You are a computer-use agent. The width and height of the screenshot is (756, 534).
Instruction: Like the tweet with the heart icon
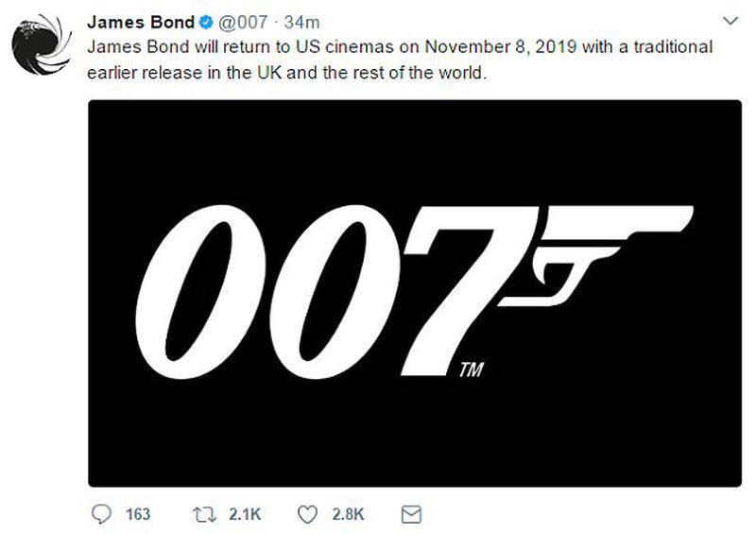(307, 514)
